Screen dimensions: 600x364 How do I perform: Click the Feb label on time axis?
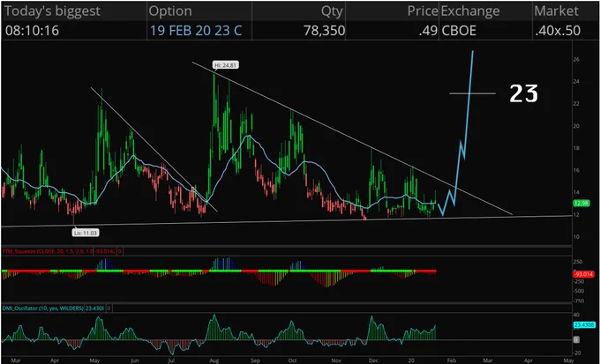452,360
